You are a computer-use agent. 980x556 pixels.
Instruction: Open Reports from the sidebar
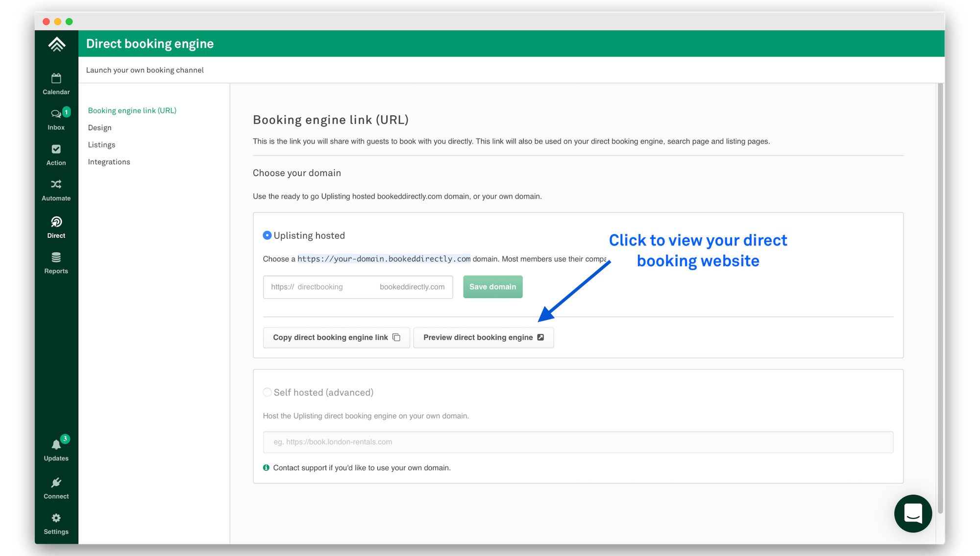56,259
